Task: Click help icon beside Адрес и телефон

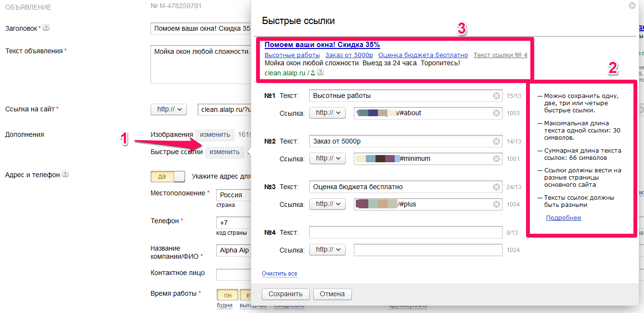Action: click(x=65, y=175)
